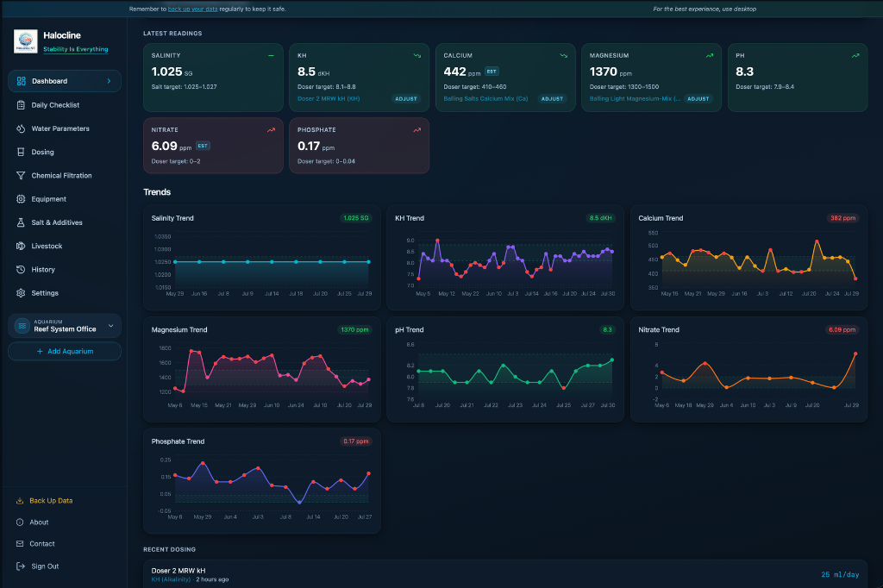This screenshot has height=588, width=883.
Task: Click the Sign Out link
Action: (x=45, y=566)
